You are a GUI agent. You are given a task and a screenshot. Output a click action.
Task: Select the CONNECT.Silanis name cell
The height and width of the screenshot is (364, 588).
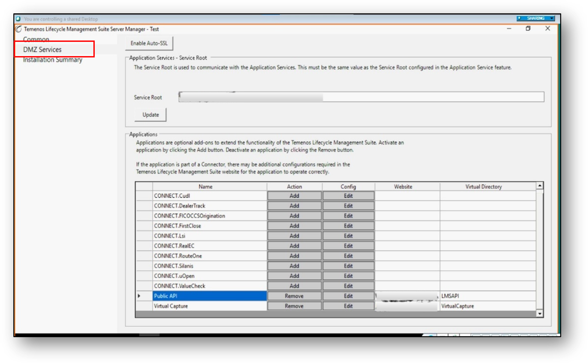[209, 266]
